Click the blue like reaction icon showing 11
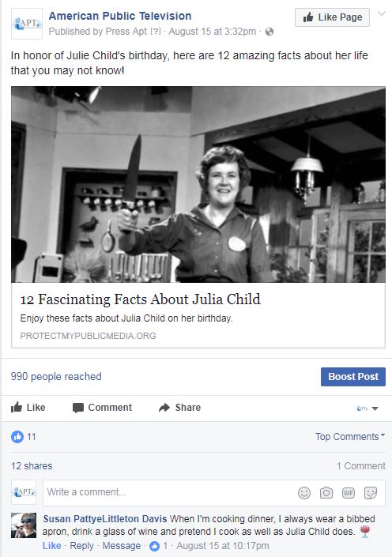 [x=17, y=437]
